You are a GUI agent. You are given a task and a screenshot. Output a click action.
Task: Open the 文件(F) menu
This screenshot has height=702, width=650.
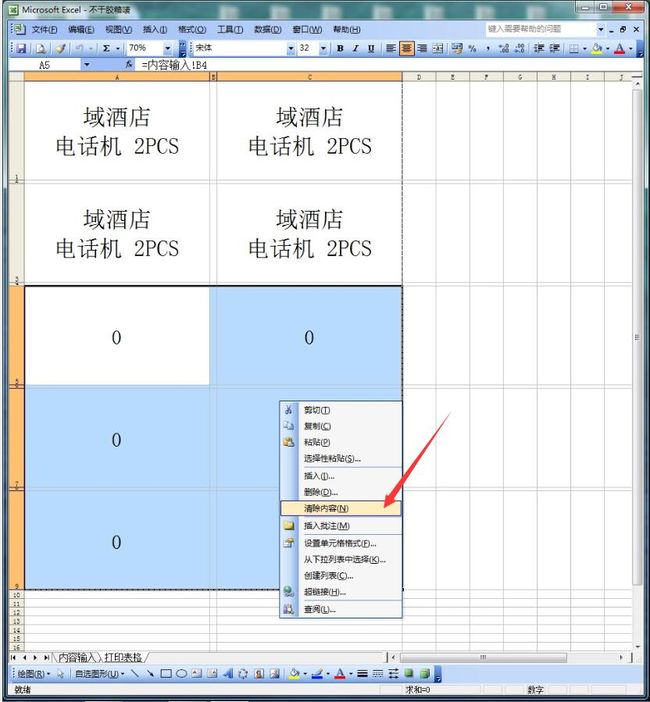tap(44, 30)
